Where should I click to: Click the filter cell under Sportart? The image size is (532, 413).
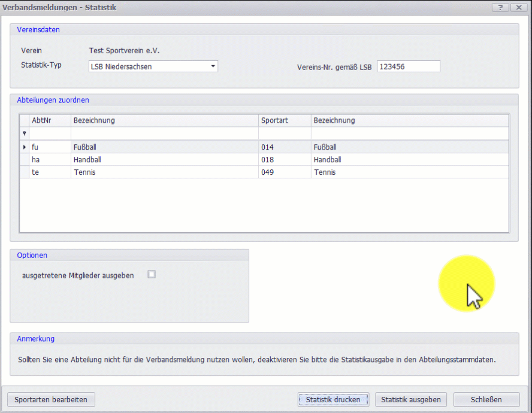point(284,133)
